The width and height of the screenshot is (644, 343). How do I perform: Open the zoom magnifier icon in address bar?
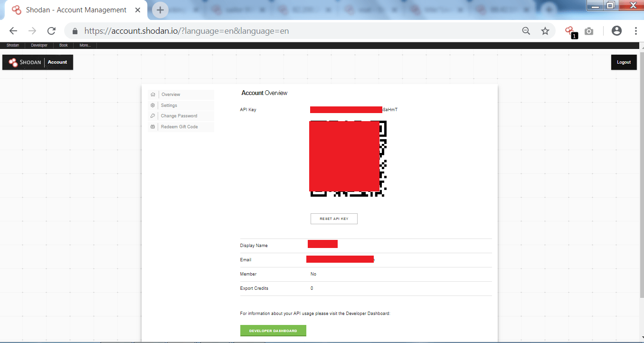pyautogui.click(x=526, y=31)
